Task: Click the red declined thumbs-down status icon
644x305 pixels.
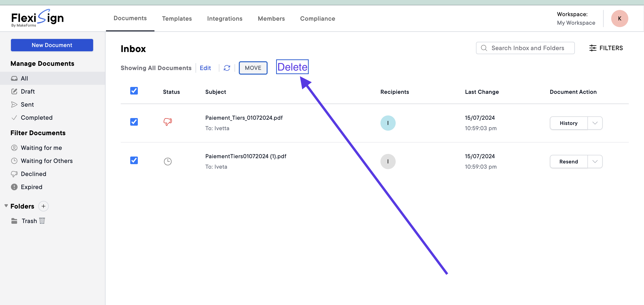Action: pyautogui.click(x=168, y=122)
